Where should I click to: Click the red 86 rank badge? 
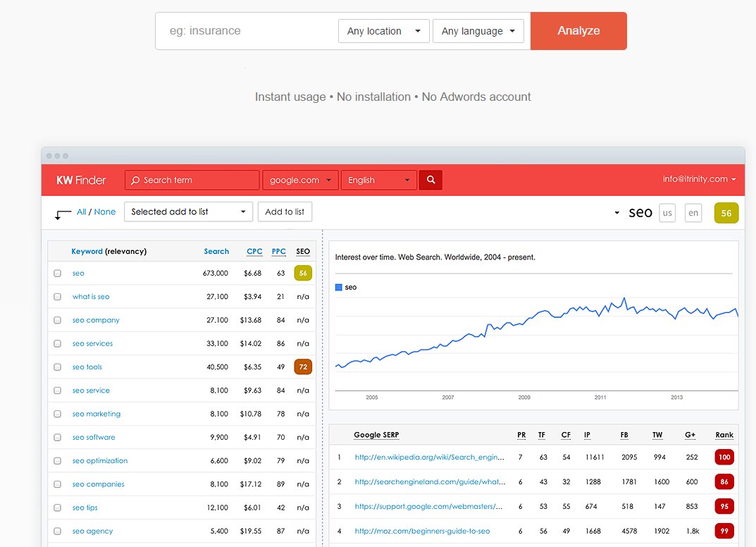click(724, 482)
